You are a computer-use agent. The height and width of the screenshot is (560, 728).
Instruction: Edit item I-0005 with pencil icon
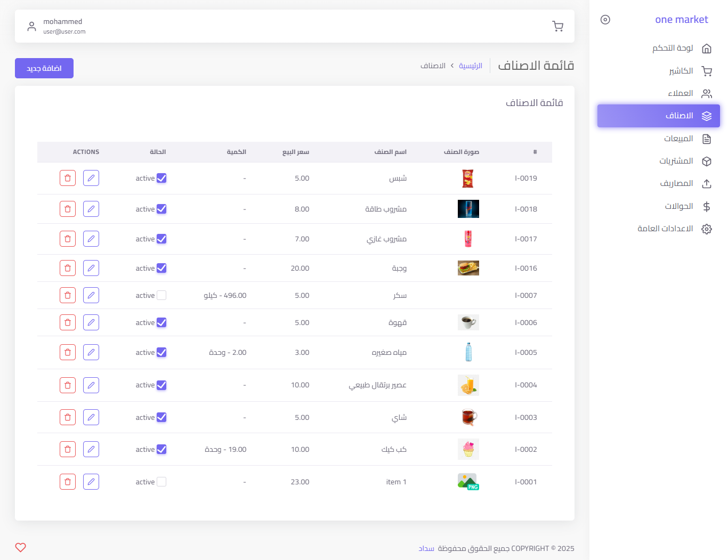click(91, 352)
